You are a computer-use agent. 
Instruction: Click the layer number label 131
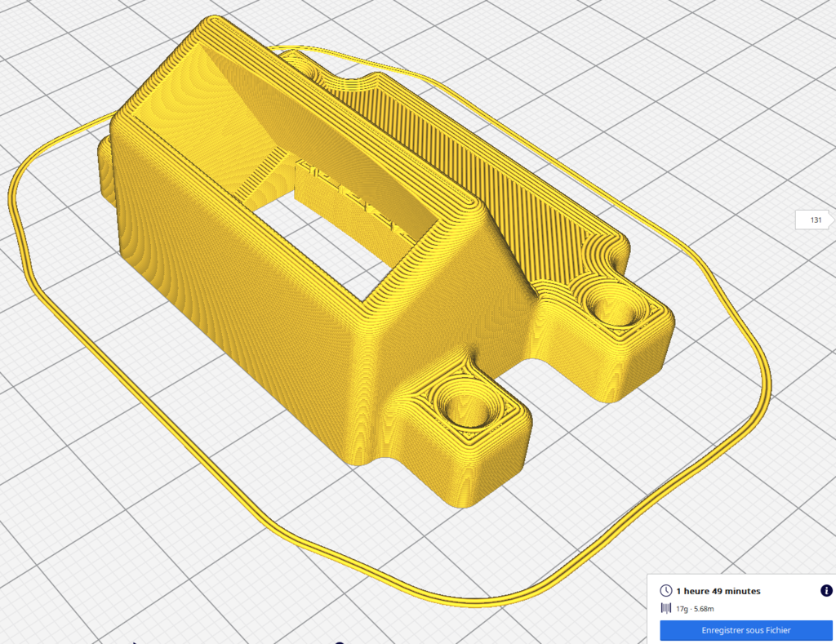click(816, 220)
